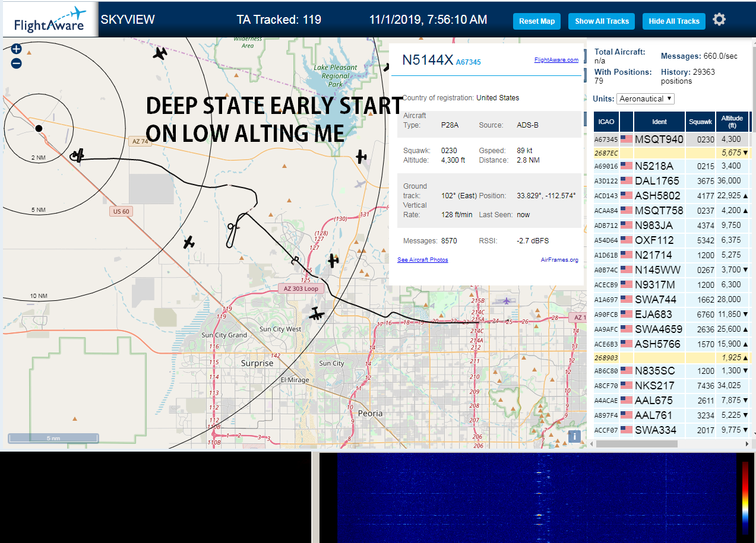Open the Units dropdown
Viewport: 756px width, 543px height.
[x=646, y=99]
